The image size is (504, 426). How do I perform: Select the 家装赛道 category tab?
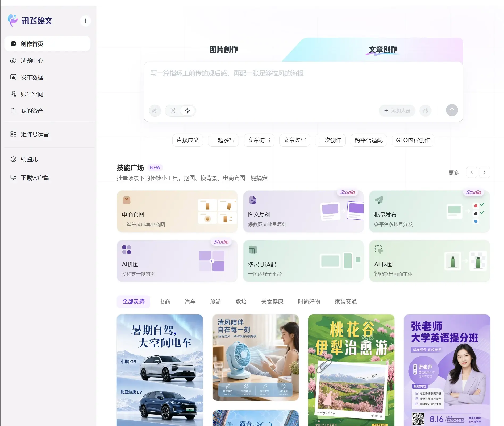pos(346,301)
